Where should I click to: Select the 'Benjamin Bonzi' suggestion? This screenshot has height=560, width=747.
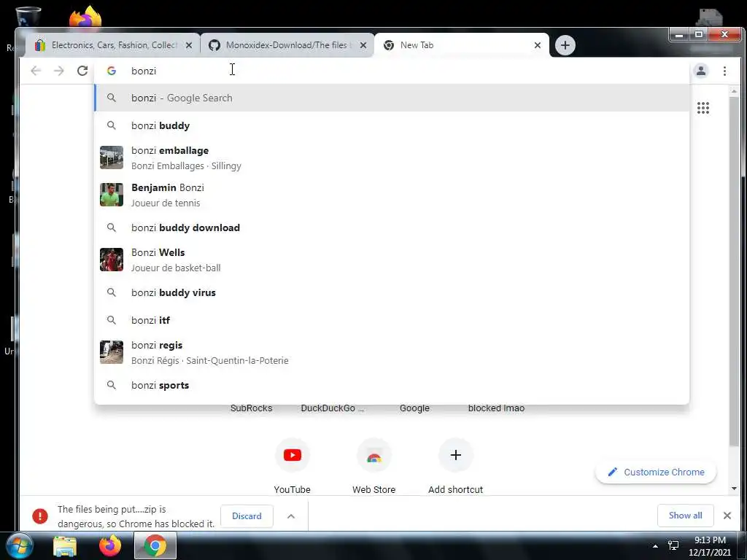(392, 195)
